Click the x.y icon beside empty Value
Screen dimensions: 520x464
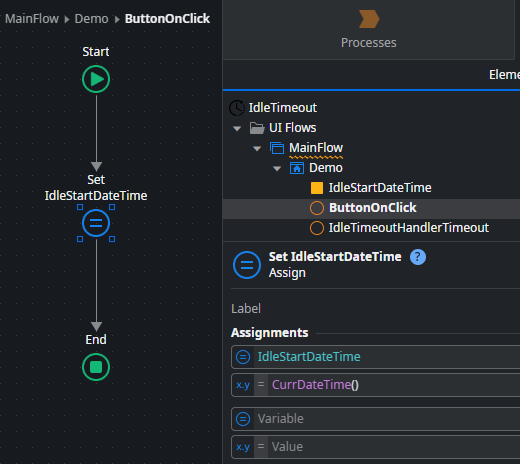click(x=243, y=447)
